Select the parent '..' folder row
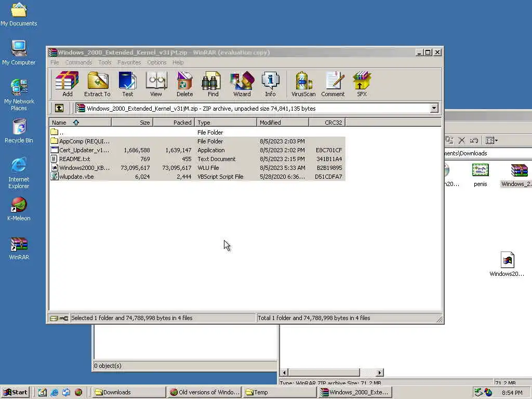 point(197,132)
